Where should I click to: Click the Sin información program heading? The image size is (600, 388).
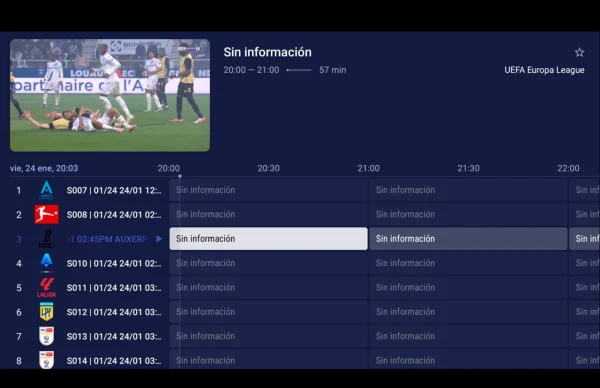(267, 52)
